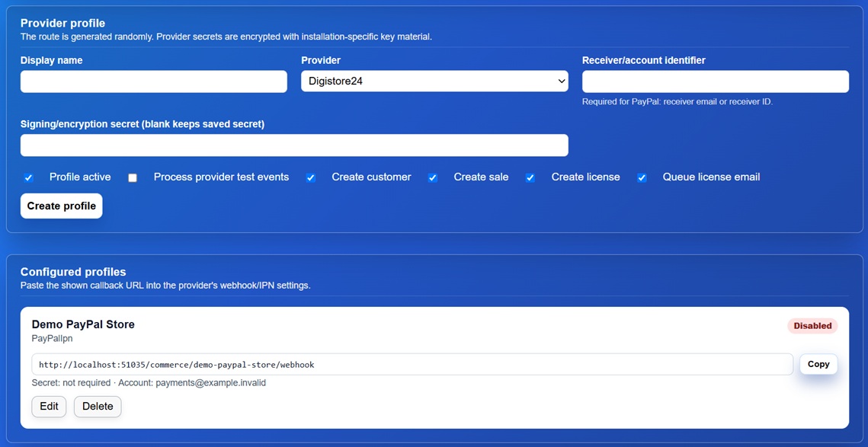Click the Display name input field

pos(154,81)
